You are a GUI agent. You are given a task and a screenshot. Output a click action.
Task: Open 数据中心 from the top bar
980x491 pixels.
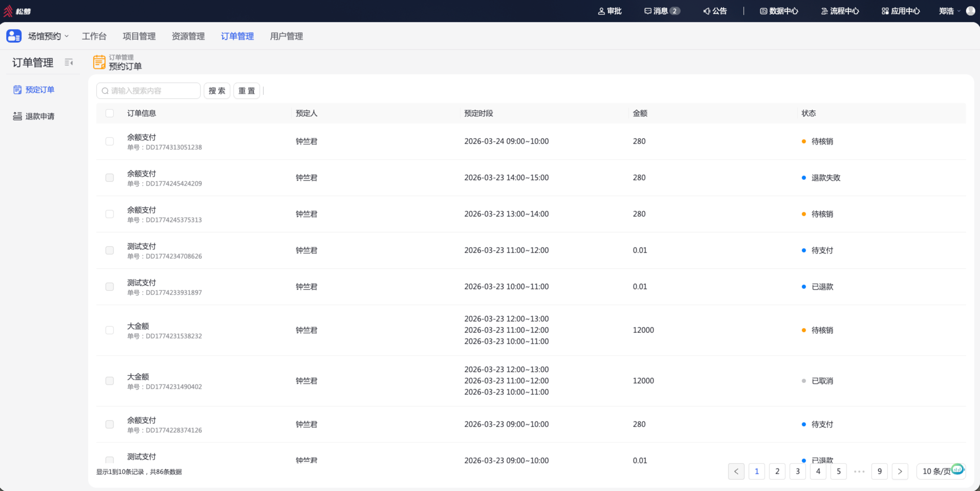point(779,11)
